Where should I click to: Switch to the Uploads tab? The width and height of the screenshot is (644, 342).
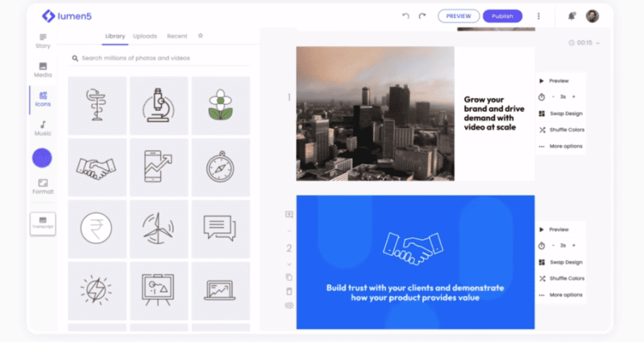(x=145, y=36)
